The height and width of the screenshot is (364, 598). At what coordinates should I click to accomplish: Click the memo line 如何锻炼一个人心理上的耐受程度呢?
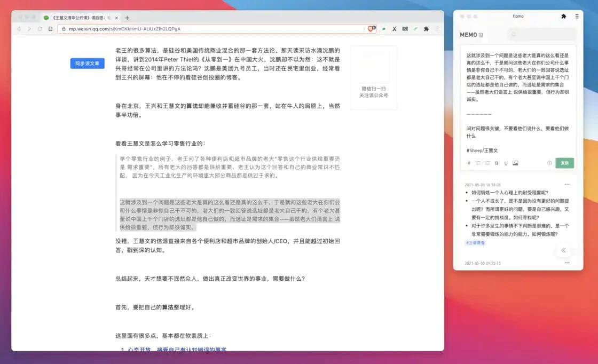(x=509, y=193)
